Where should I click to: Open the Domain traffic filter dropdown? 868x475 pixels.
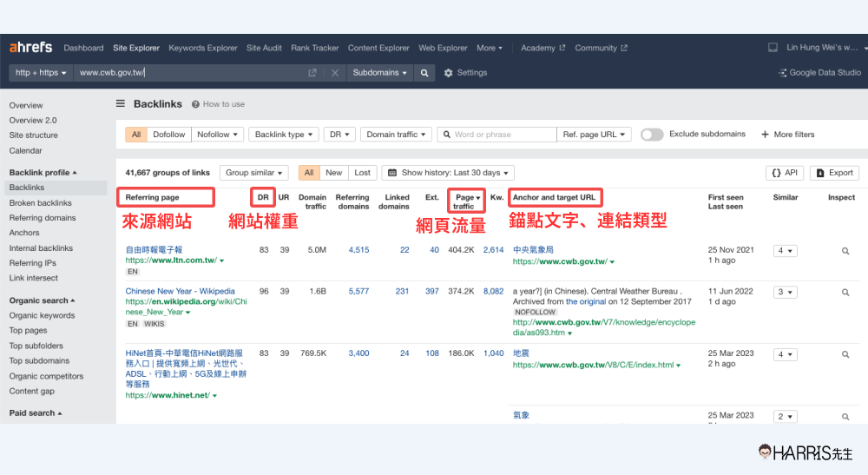(x=396, y=134)
